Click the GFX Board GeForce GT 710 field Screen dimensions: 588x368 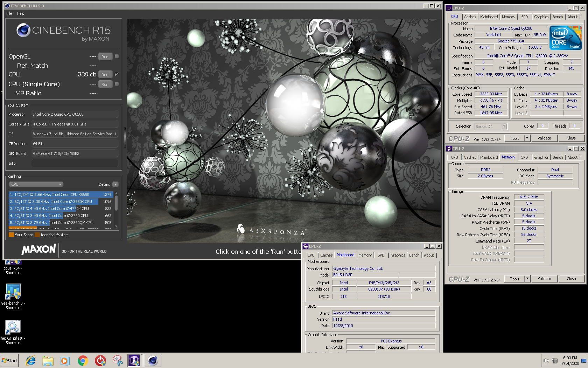pyautogui.click(x=75, y=154)
